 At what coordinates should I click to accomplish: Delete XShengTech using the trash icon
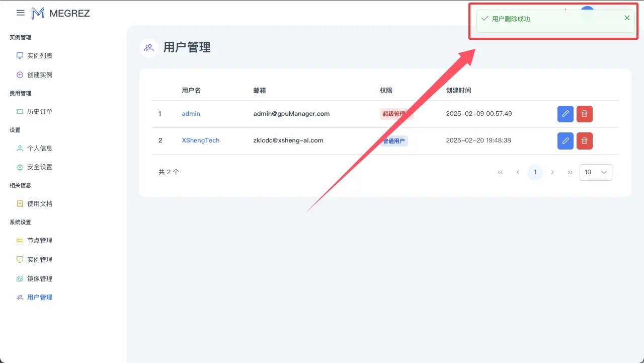point(584,141)
